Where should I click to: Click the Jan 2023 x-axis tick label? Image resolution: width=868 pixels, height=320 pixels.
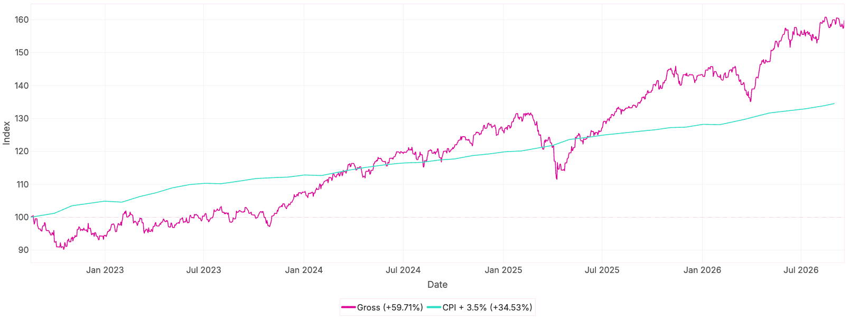[105, 270]
